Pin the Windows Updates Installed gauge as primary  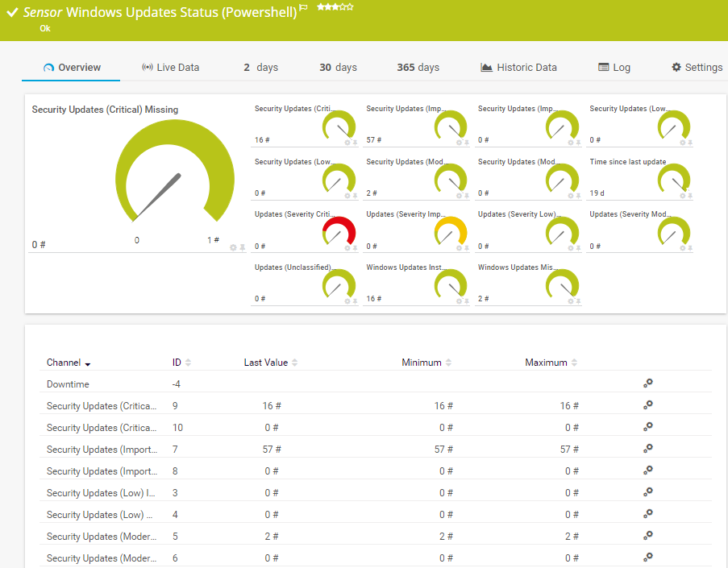coord(468,301)
